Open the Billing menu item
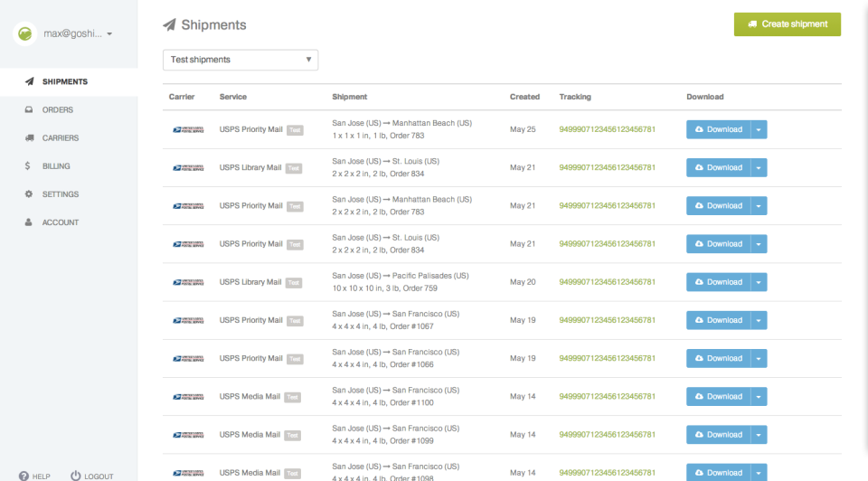This screenshot has width=868, height=481. click(56, 166)
